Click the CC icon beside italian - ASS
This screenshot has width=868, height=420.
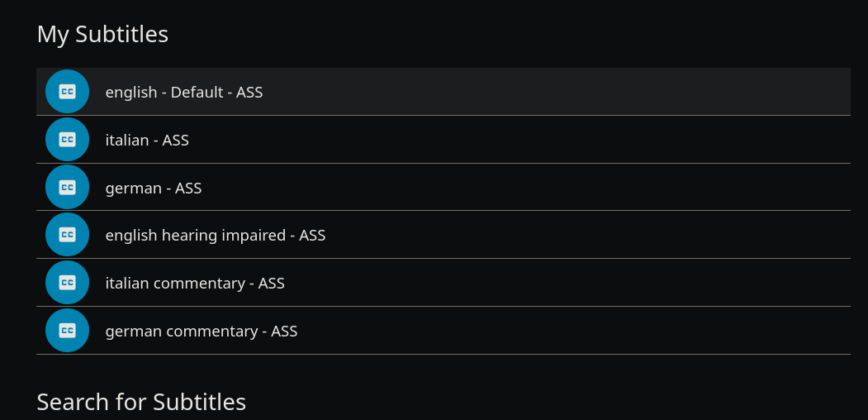point(67,140)
